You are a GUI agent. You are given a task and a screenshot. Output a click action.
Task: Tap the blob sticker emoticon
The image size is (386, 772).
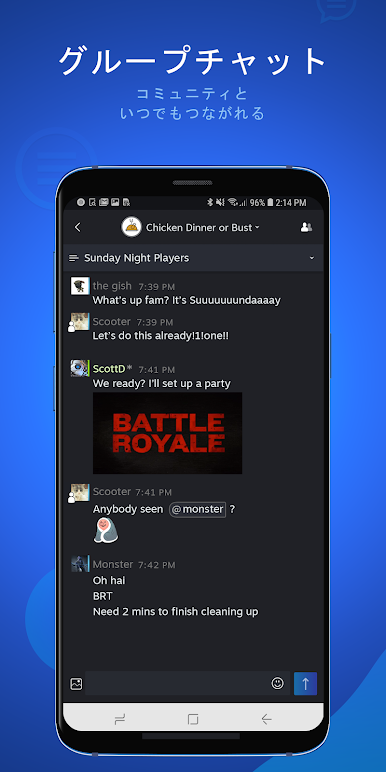point(105,530)
